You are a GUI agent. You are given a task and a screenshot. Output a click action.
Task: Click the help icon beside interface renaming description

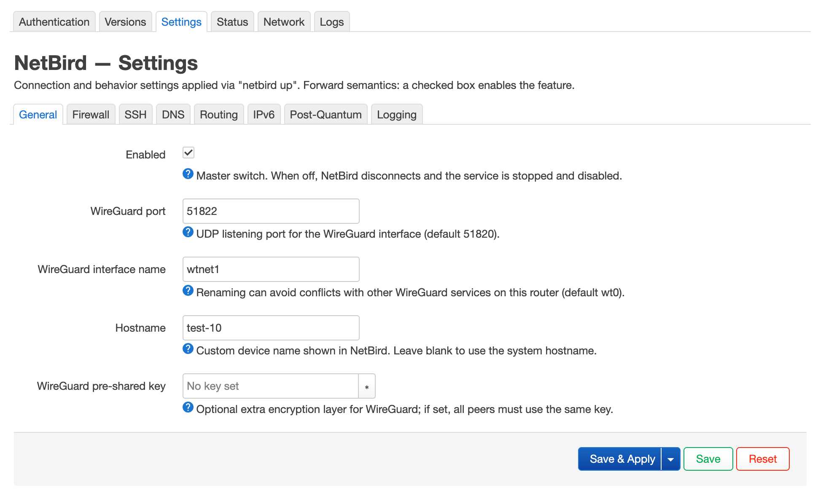coord(188,291)
